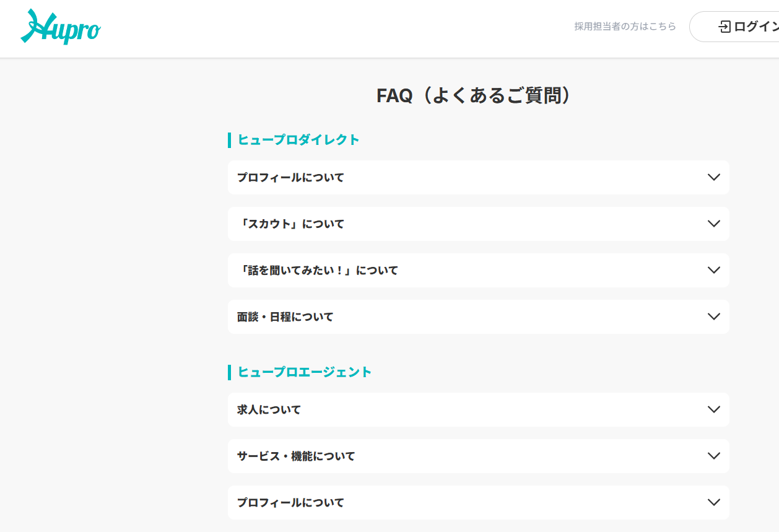Click the Hupro logo
The height and width of the screenshot is (532, 779).
[60, 27]
